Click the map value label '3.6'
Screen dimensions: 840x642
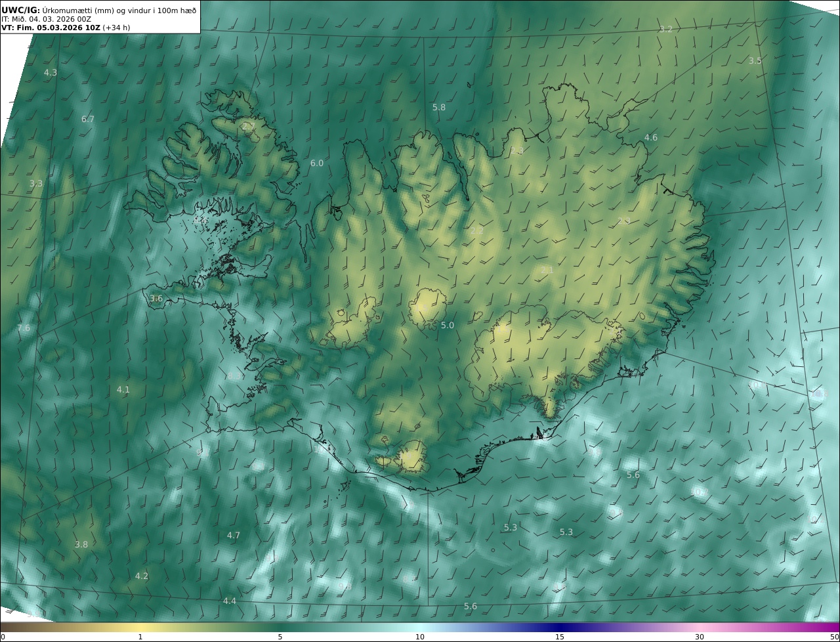156,298
